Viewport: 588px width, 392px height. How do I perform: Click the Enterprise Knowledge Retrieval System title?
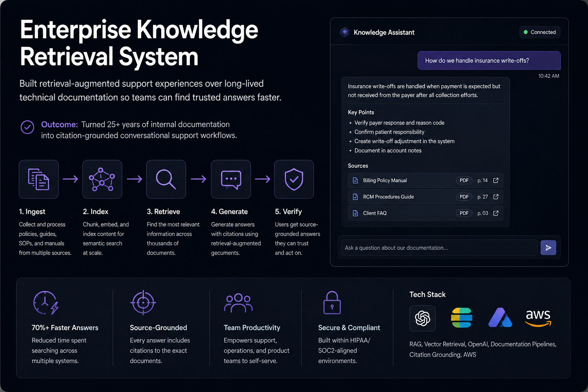139,43
